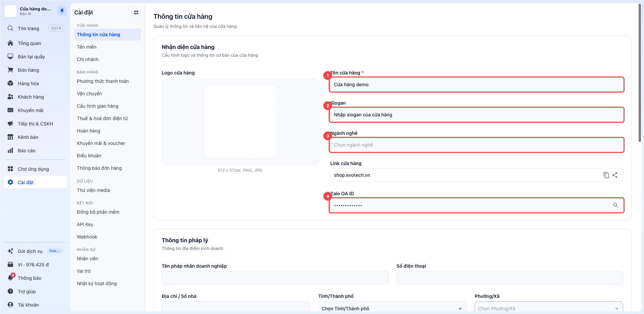Viewport: 644px width, 314px height.
Task: Open Thư viện media settings
Action: (107, 190)
